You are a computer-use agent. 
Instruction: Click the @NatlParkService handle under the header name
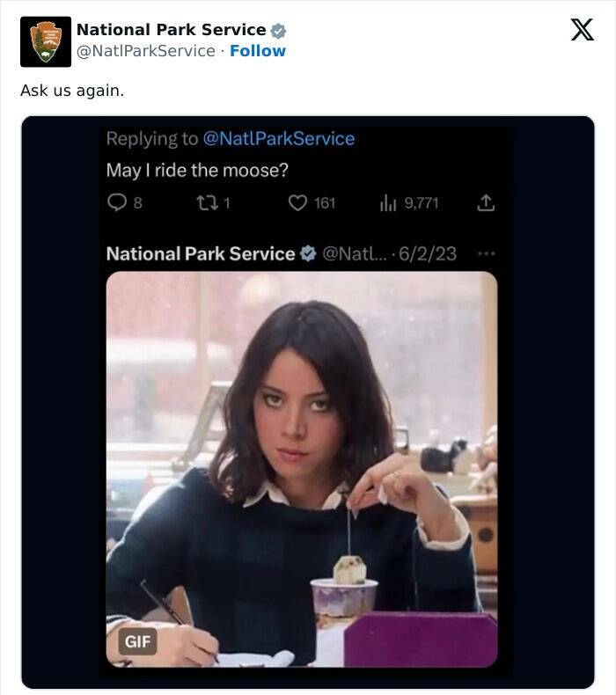click(x=145, y=51)
